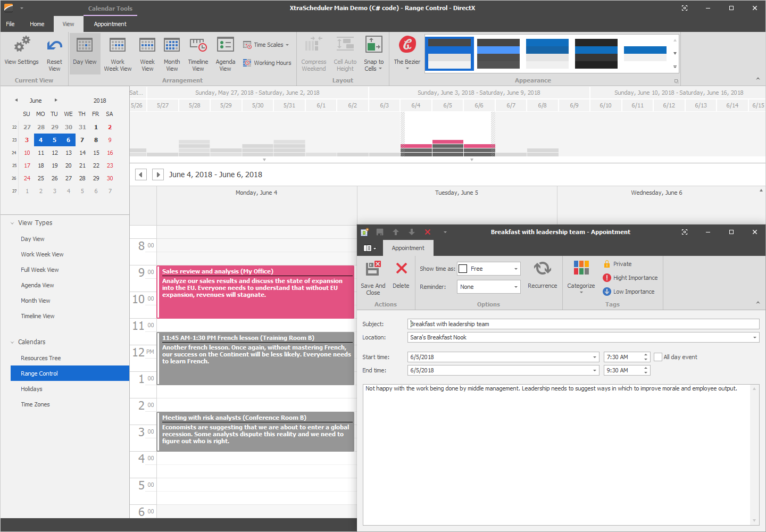
Task: Open the Show time as dropdown
Action: [x=516, y=269]
